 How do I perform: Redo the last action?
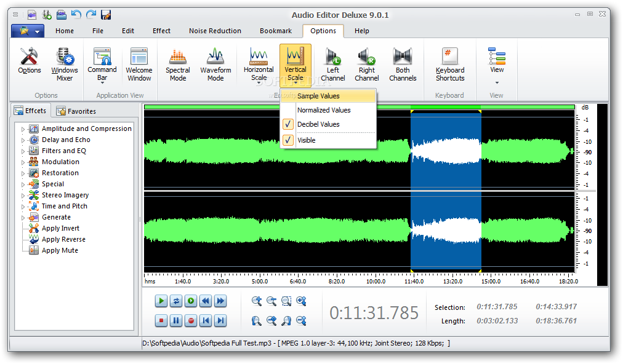pyautogui.click(x=91, y=15)
